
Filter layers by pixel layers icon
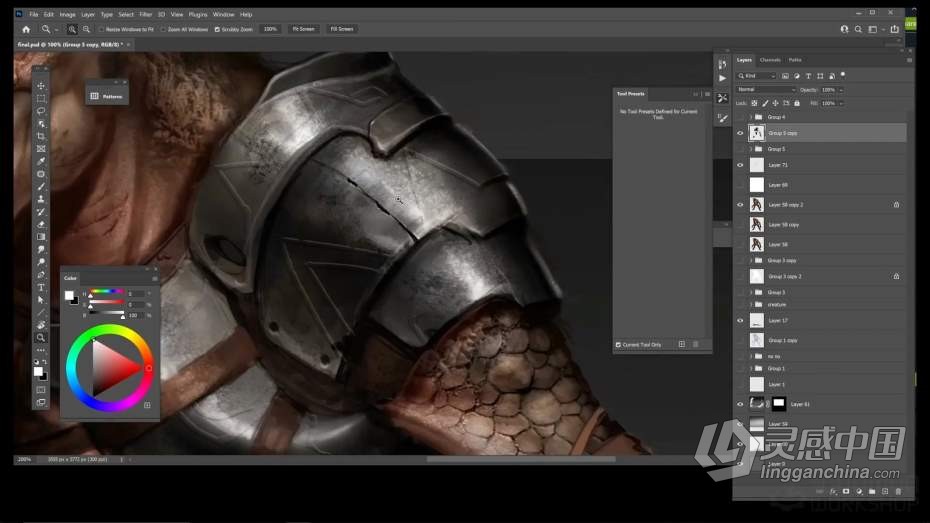click(x=785, y=76)
